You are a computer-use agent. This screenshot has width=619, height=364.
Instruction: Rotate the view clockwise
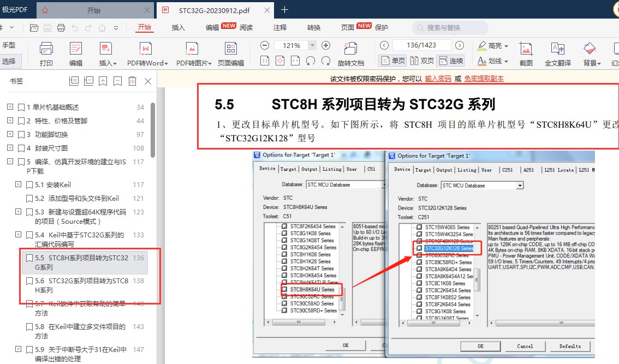click(x=326, y=61)
